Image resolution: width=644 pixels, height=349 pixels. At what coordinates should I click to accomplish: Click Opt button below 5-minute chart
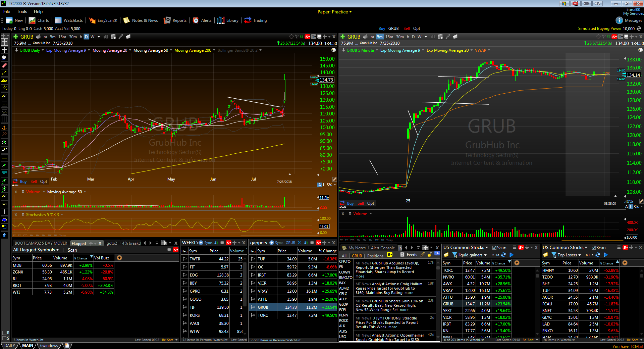pos(370,203)
